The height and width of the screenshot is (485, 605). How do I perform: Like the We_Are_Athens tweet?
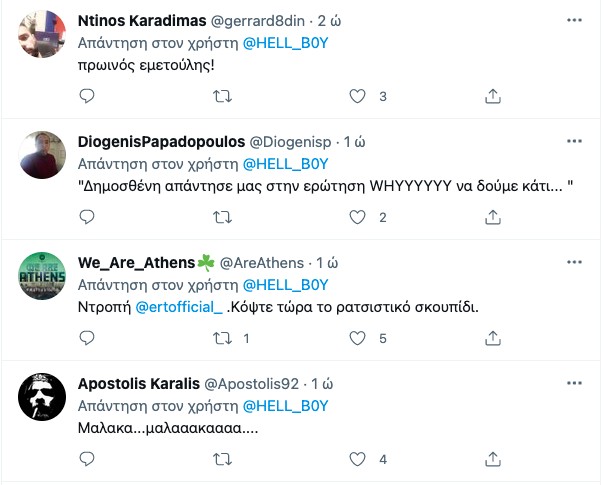click(358, 339)
